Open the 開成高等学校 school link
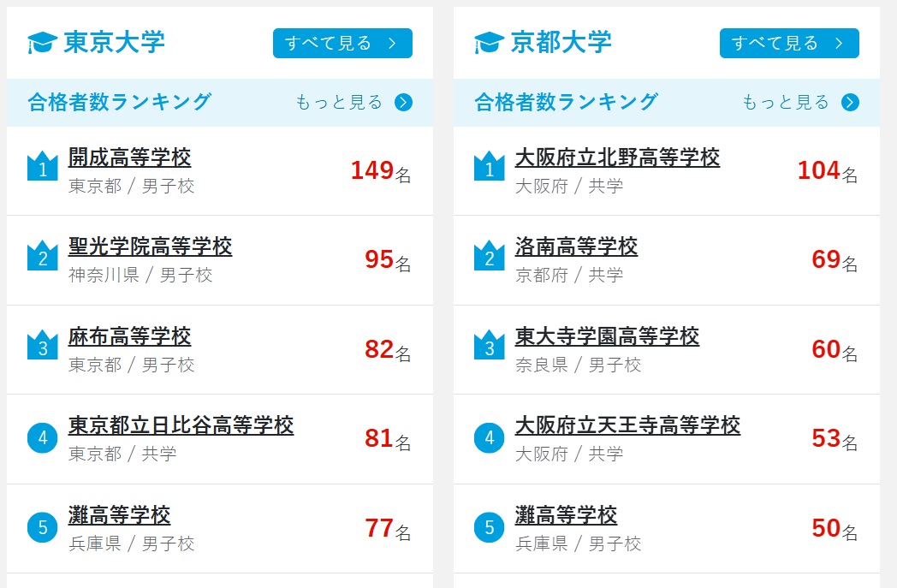This screenshot has height=588, width=897. tap(130, 157)
